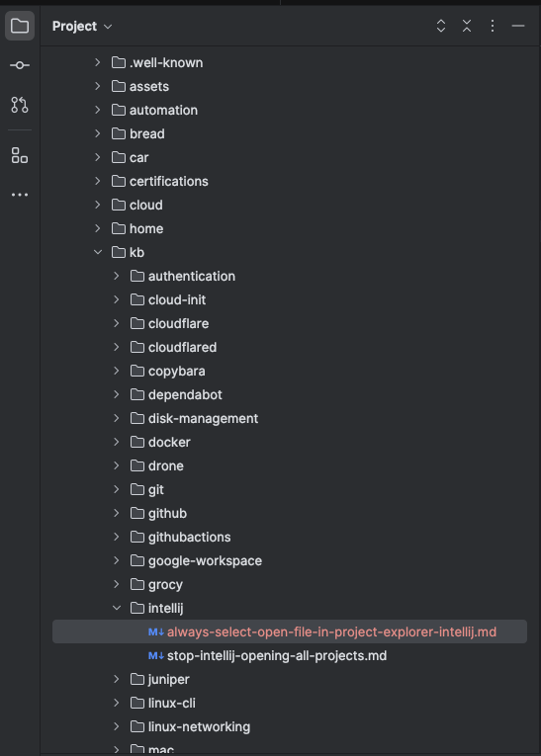This screenshot has height=756, width=541.
Task: Expand the certifications folder chevron
Action: (98, 181)
